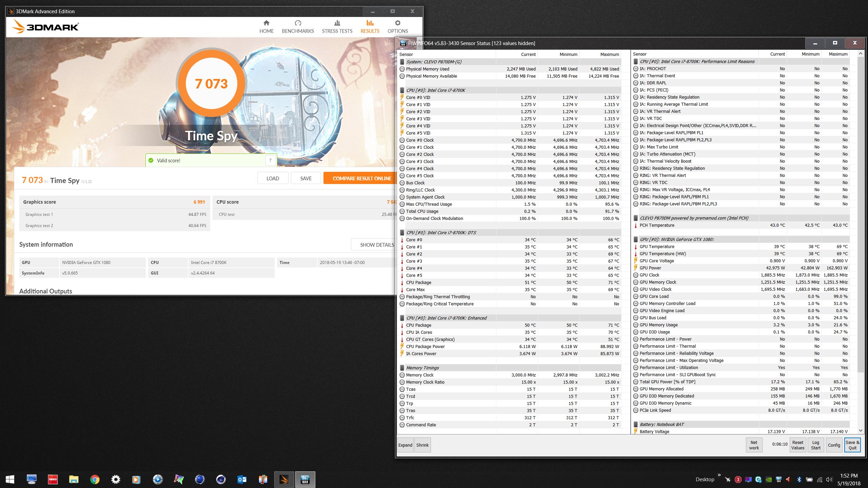Click the Bluetooth tray icon
Viewport: 868px width, 488px height.
point(799,480)
